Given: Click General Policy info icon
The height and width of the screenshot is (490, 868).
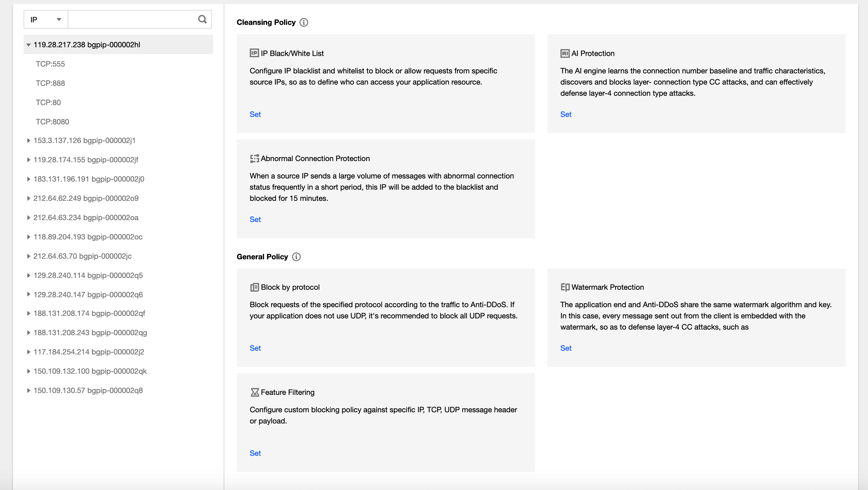Looking at the screenshot, I should click(x=296, y=257).
